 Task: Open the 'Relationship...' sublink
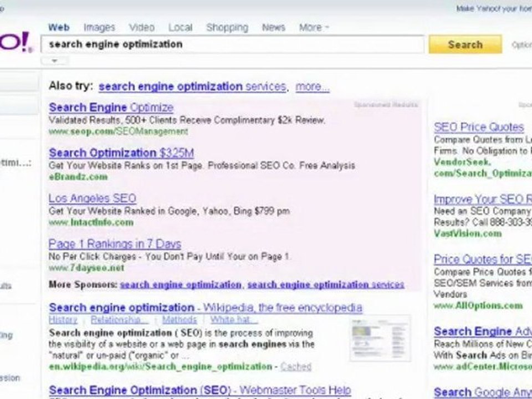coord(120,320)
